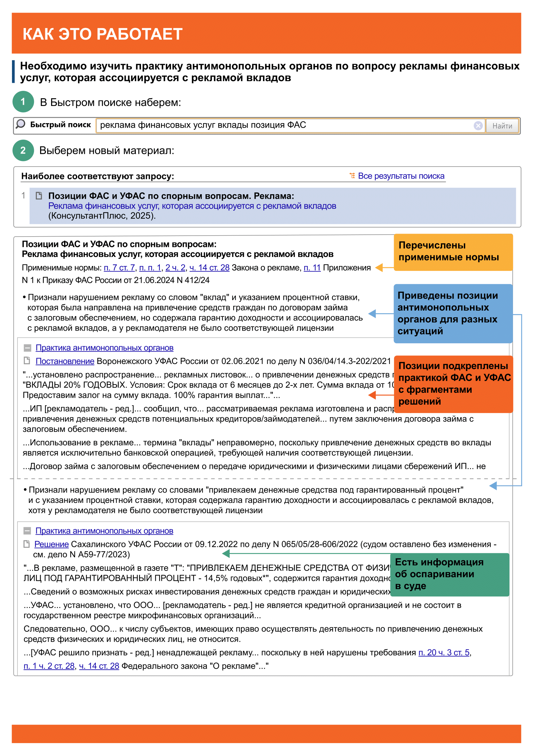Clear the quick search field text
This screenshot has width=535, height=756.
click(478, 125)
